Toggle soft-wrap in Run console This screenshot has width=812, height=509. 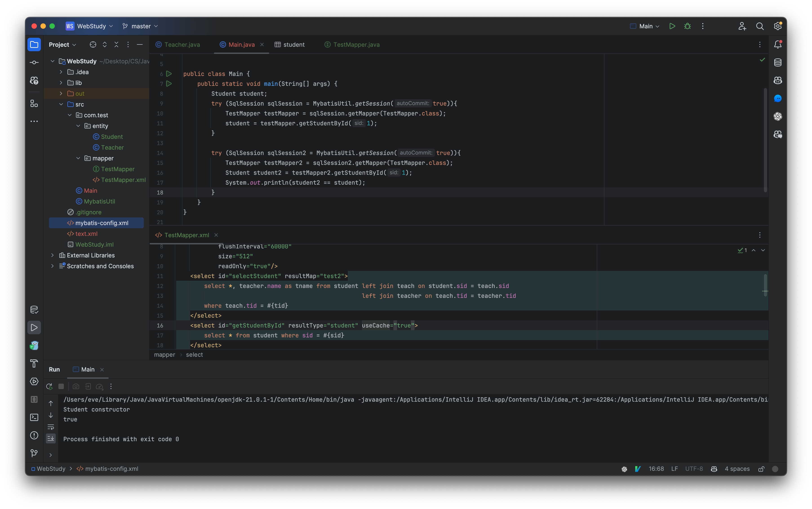click(51, 427)
